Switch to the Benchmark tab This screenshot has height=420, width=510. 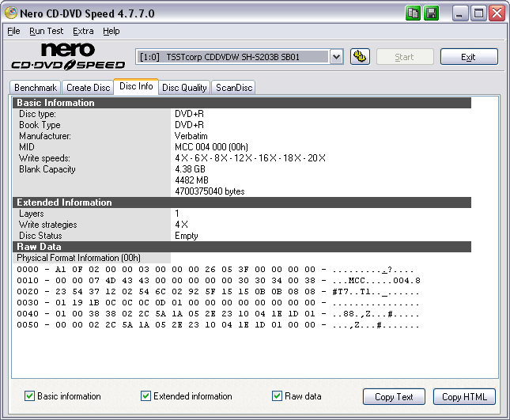[36, 88]
